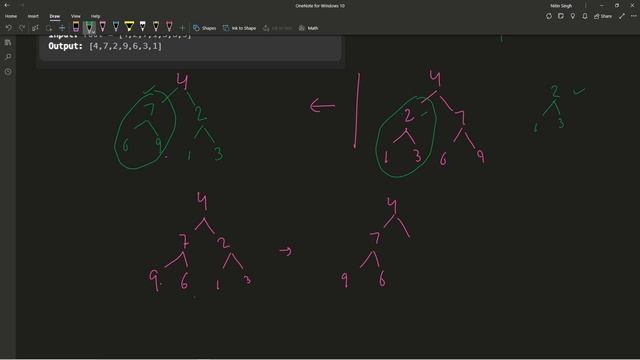Enter full screen mode with the diagonal arrow
The height and width of the screenshot is (360, 640).
pyautogui.click(x=622, y=16)
